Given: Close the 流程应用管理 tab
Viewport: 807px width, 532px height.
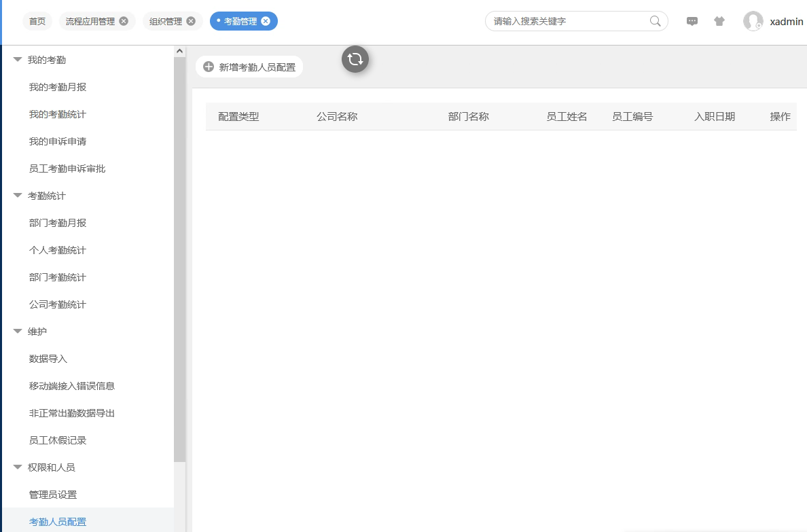Looking at the screenshot, I should pos(124,21).
